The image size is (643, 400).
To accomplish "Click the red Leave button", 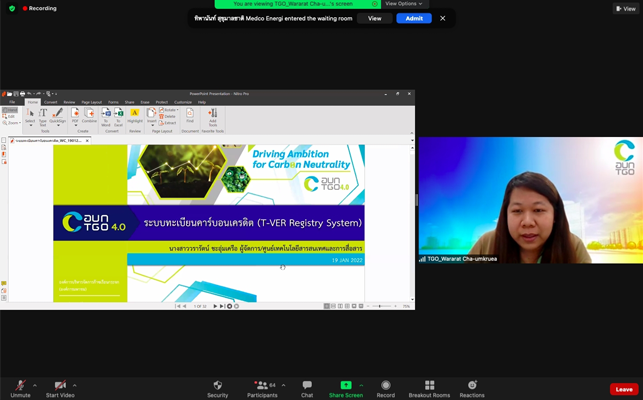I will (624, 389).
